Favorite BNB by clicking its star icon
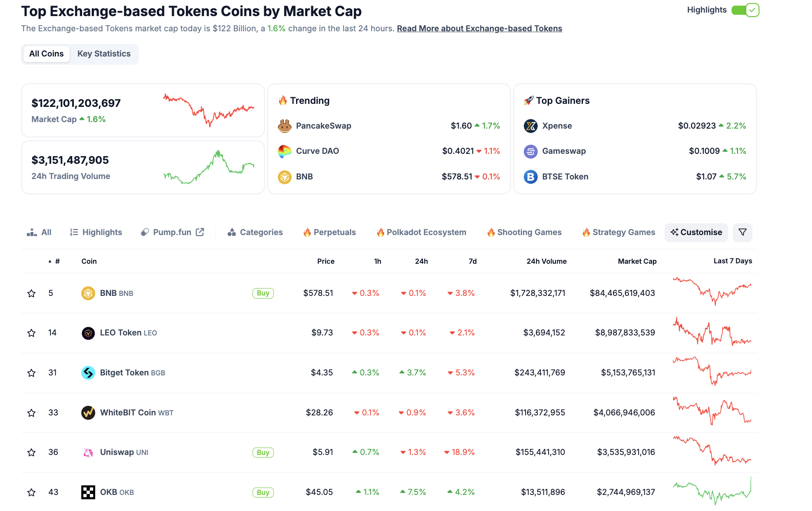The height and width of the screenshot is (511, 812). (x=31, y=293)
